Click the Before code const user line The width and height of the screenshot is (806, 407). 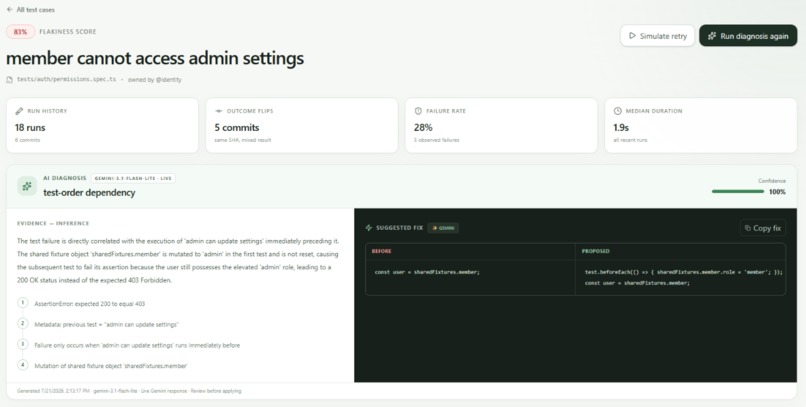click(x=427, y=272)
